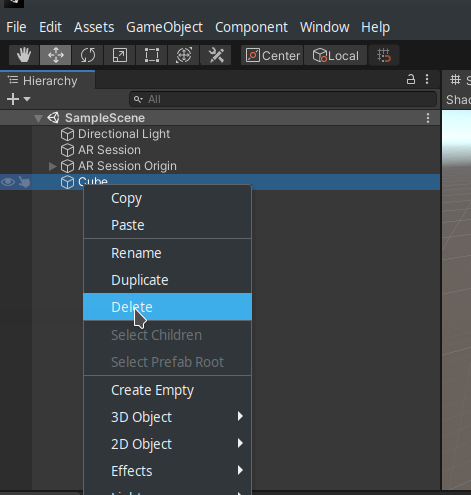Toggle pivot Center mode
471x495 pixels.
point(272,55)
